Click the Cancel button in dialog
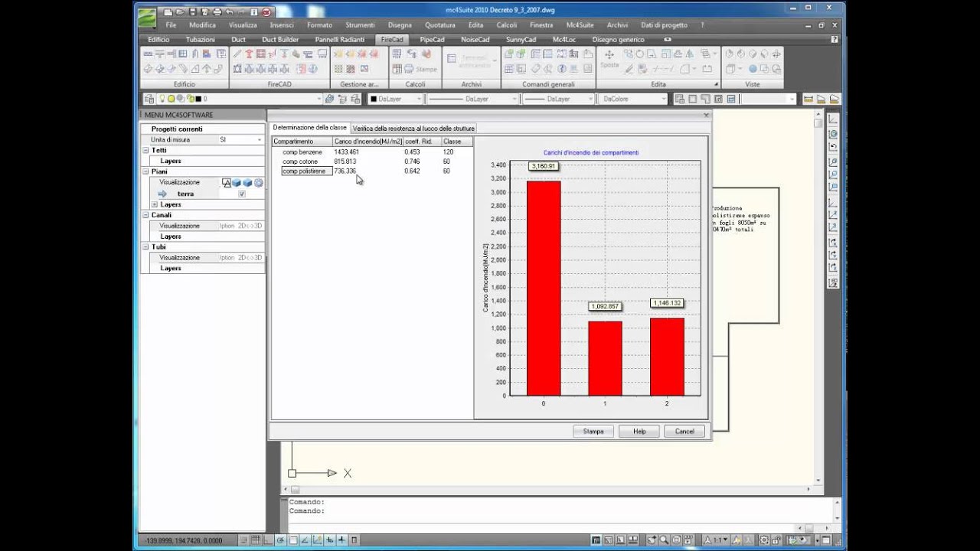Screen dimensions: 980x551 684,432
